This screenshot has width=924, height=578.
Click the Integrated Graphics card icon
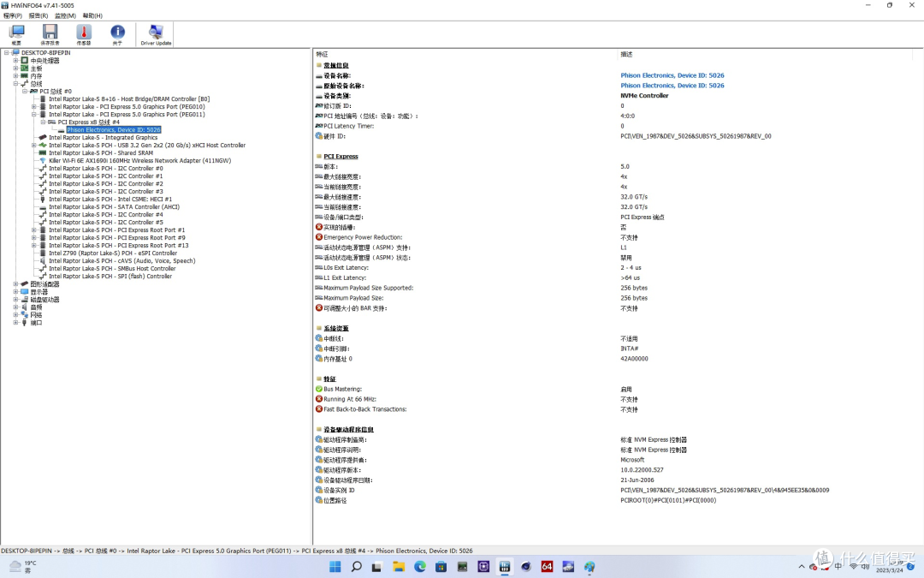[43, 137]
